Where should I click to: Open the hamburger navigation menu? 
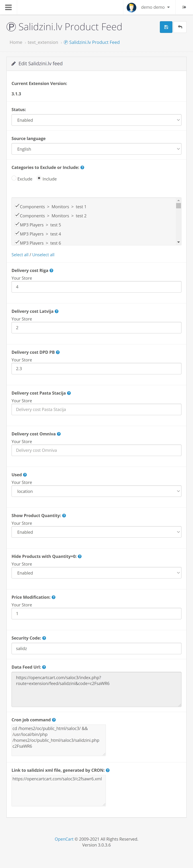tap(8, 7)
